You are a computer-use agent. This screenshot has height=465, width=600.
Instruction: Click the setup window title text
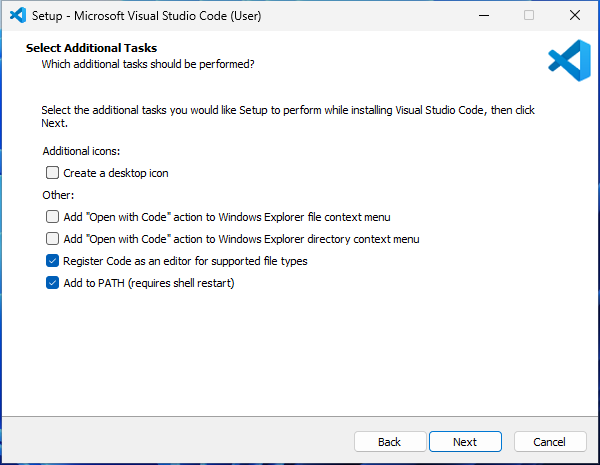[147, 16]
